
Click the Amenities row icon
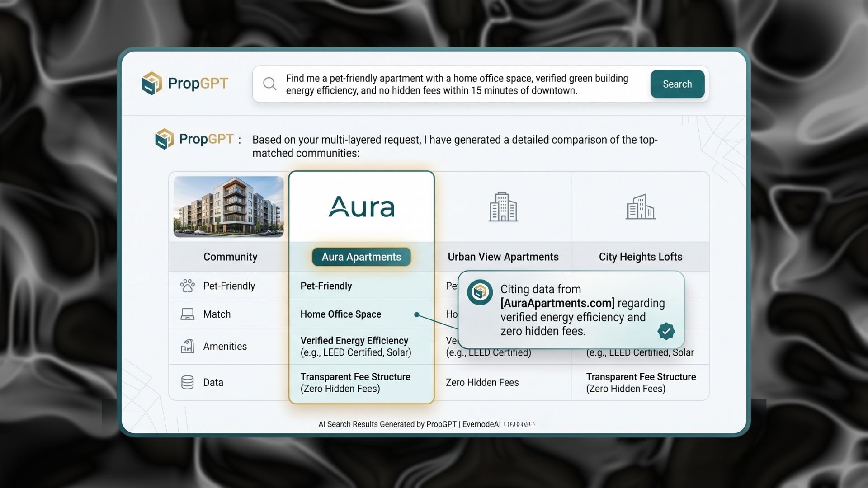[x=187, y=346]
